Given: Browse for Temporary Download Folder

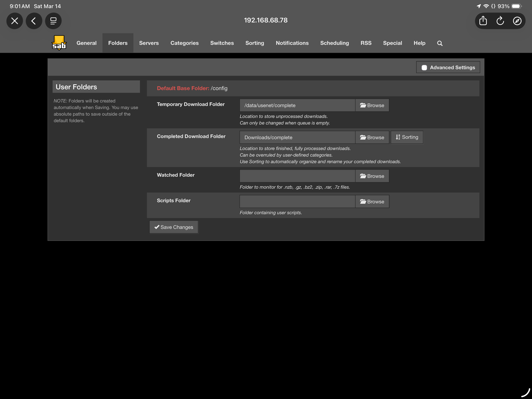Looking at the screenshot, I should [x=372, y=105].
